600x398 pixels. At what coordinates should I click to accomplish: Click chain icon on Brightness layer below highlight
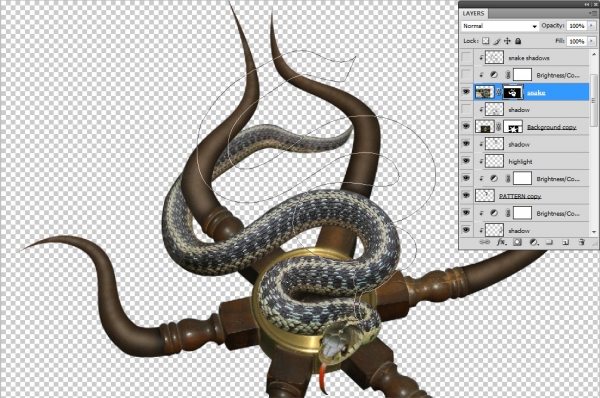coord(508,179)
